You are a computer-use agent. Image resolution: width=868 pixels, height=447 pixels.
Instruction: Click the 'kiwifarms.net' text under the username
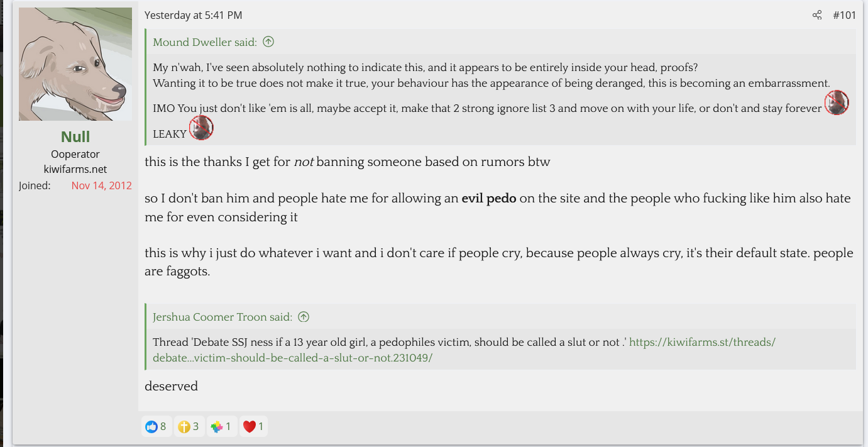click(x=75, y=169)
